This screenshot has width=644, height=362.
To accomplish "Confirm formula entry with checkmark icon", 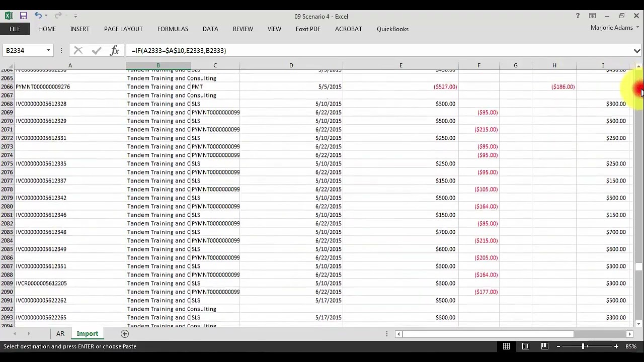I will [97, 50].
